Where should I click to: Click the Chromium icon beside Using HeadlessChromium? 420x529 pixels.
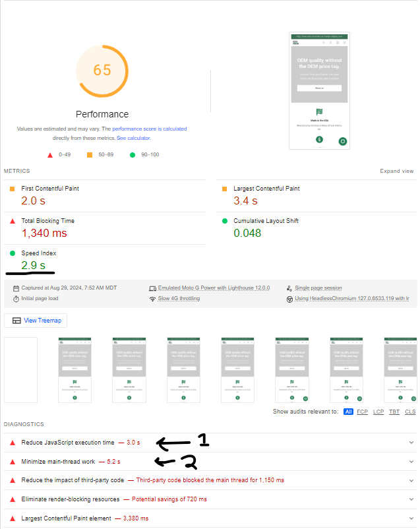pos(289,299)
